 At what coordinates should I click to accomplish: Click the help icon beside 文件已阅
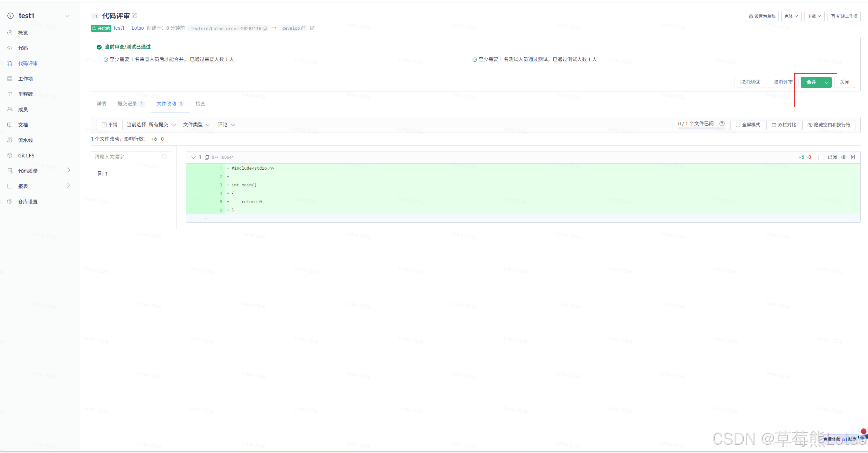coord(722,124)
